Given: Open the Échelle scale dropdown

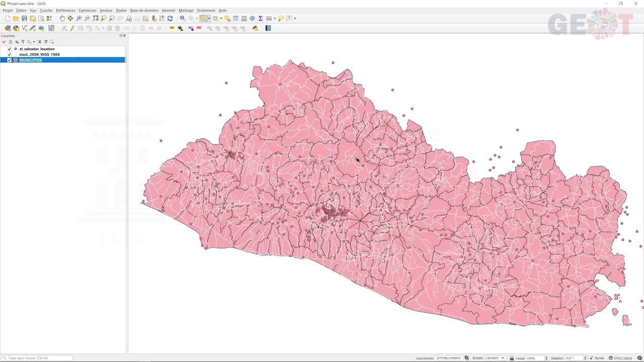Looking at the screenshot, I should tap(503, 358).
